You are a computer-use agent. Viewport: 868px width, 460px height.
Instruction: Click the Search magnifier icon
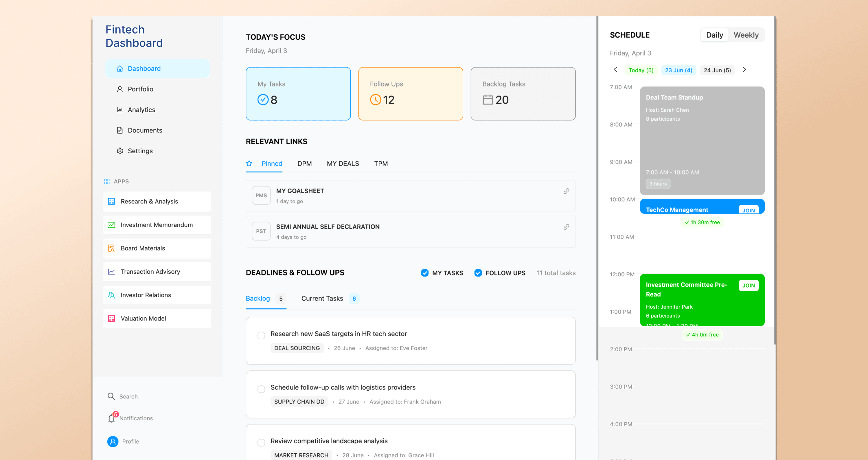click(x=111, y=396)
